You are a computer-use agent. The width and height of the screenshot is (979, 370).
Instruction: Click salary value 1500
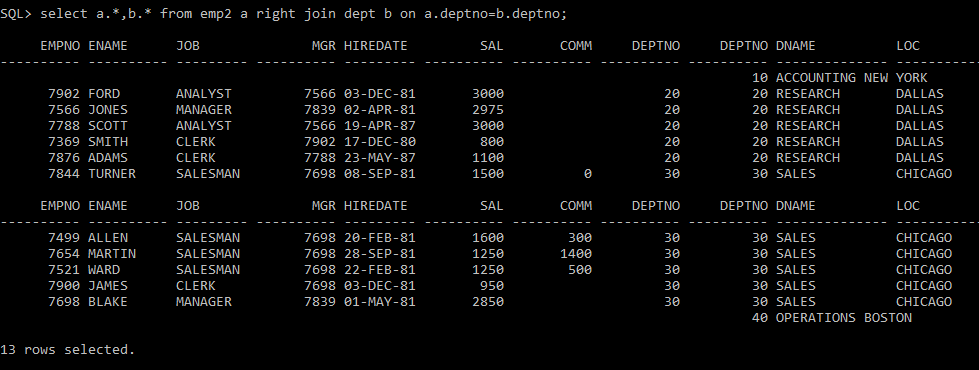[x=488, y=173]
